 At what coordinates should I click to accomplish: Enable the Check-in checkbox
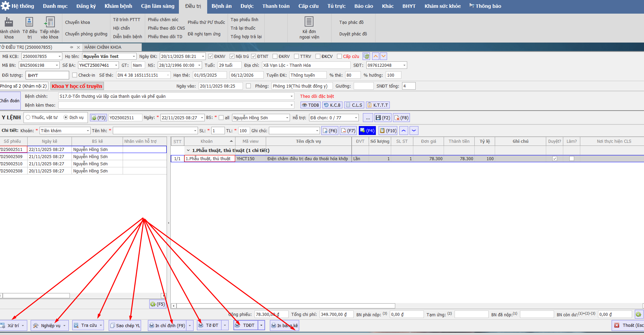75,75
